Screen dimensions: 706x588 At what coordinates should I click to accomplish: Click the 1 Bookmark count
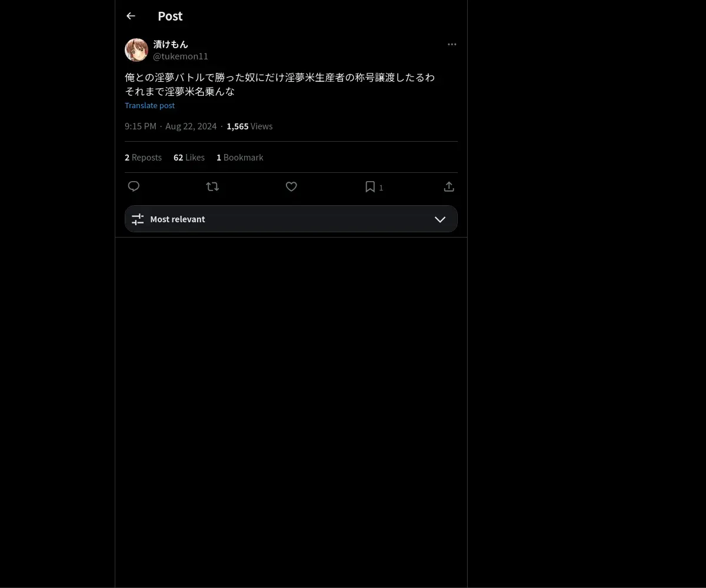(239, 158)
